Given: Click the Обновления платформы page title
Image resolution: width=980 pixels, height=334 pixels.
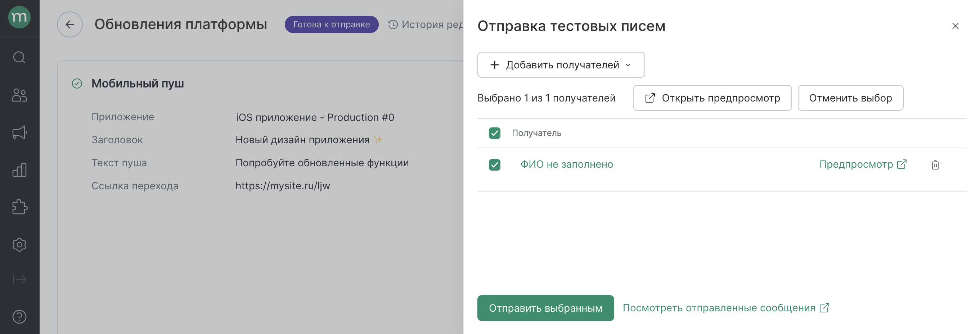Looking at the screenshot, I should [x=181, y=24].
